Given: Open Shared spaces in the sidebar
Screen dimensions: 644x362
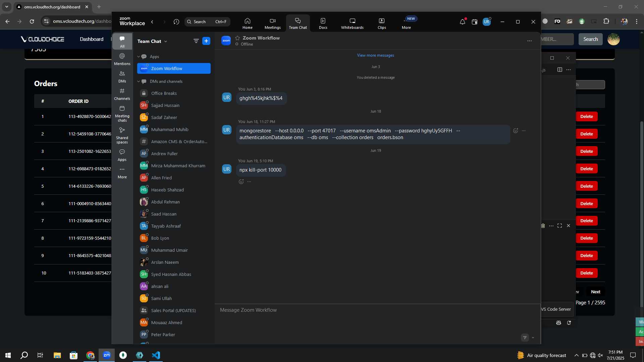Looking at the screenshot, I should coord(122,135).
